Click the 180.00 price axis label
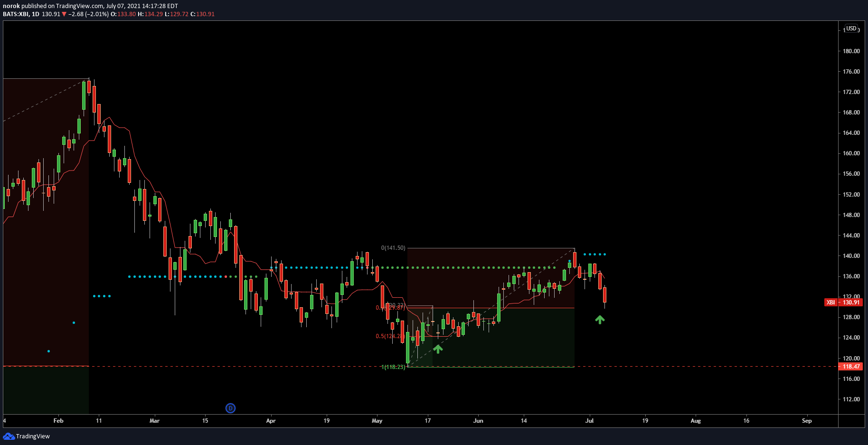 851,51
